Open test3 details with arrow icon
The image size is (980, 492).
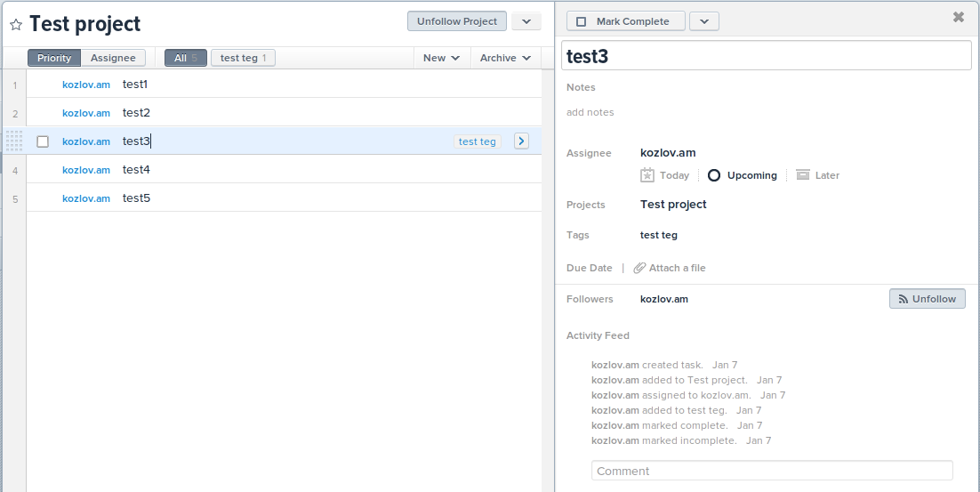click(x=521, y=141)
